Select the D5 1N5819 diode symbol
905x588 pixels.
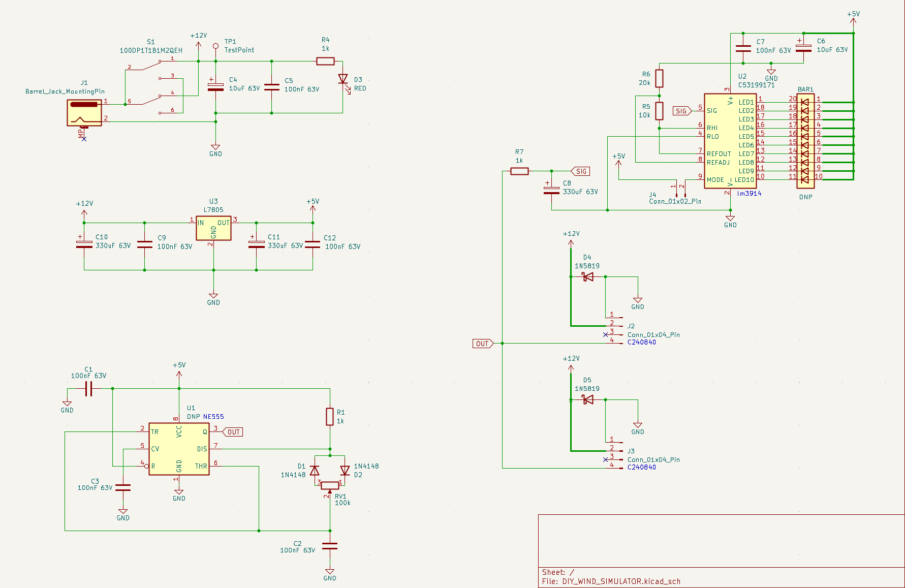(588, 400)
